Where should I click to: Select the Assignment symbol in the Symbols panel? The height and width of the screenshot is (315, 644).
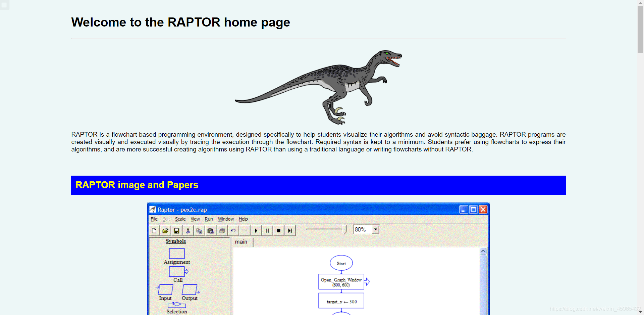pyautogui.click(x=177, y=254)
